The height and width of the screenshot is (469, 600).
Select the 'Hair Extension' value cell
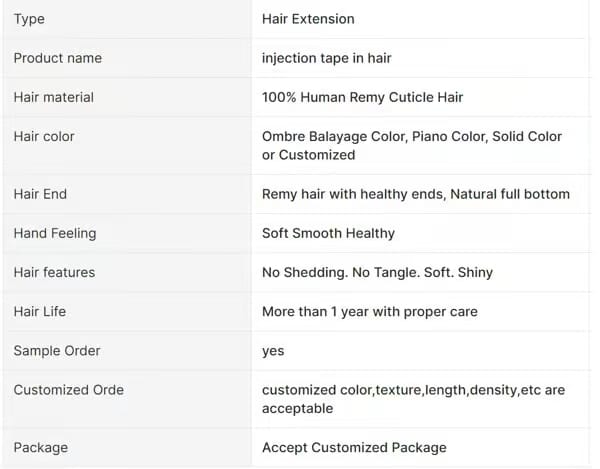tap(308, 19)
